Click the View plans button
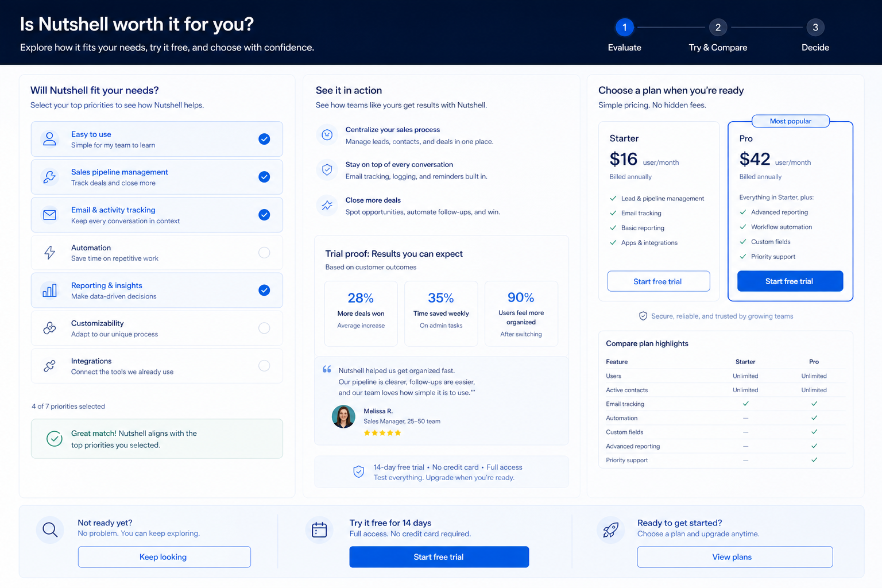Viewport: 882px width, 588px height. 735,557
